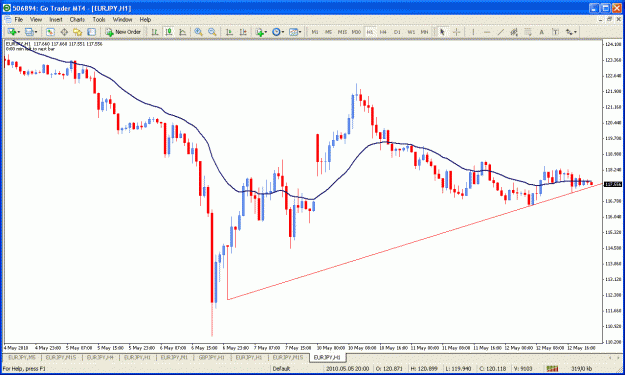Click the 319/0 kb connection status
The width and height of the screenshot is (625, 375).
pyautogui.click(x=581, y=369)
